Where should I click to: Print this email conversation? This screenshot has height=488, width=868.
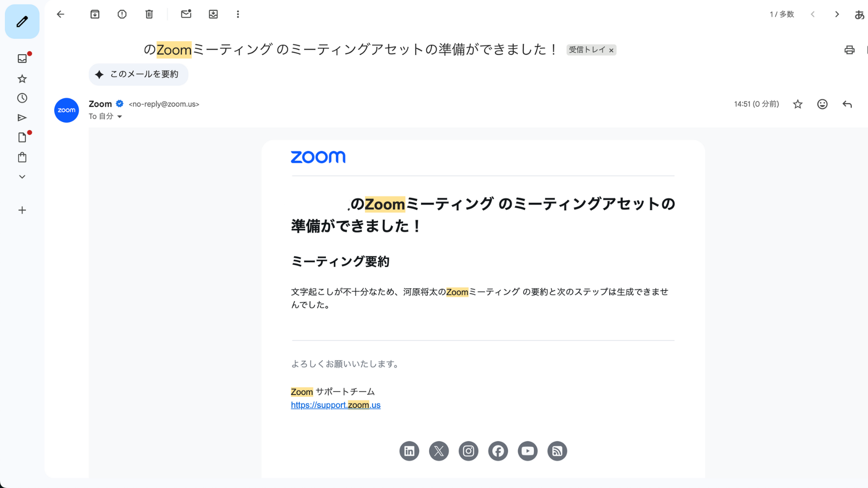[849, 50]
